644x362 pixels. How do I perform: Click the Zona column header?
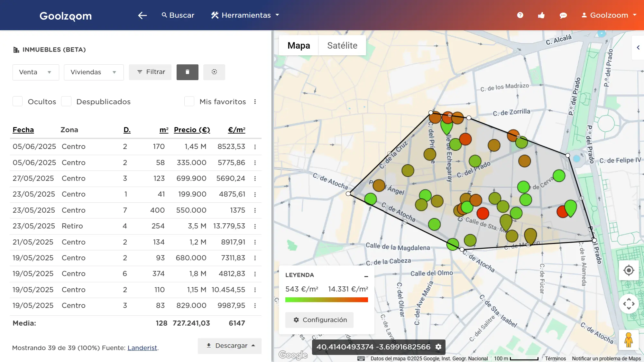coord(69,130)
